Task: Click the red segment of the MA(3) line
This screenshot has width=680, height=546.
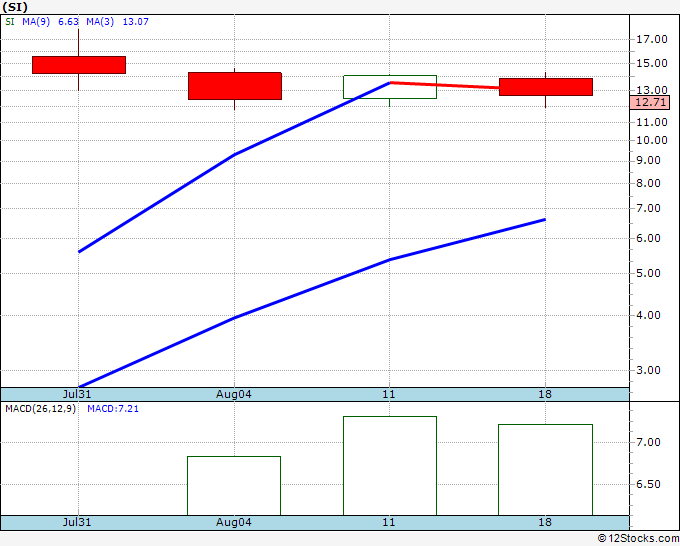Action: click(445, 85)
